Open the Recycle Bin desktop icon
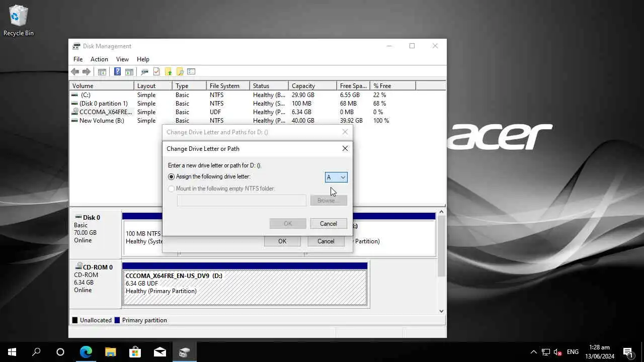This screenshot has height=362, width=644. click(19, 21)
